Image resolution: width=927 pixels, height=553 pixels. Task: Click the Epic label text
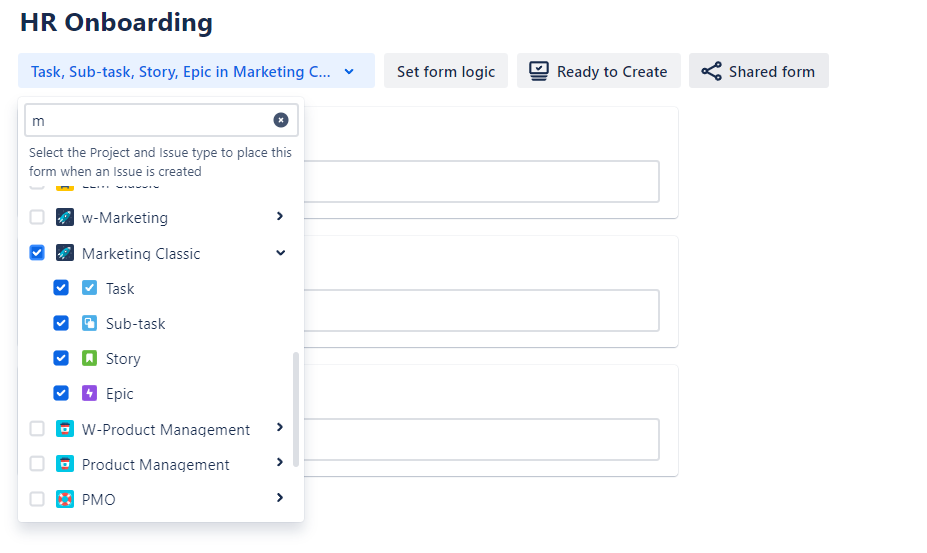coord(119,394)
